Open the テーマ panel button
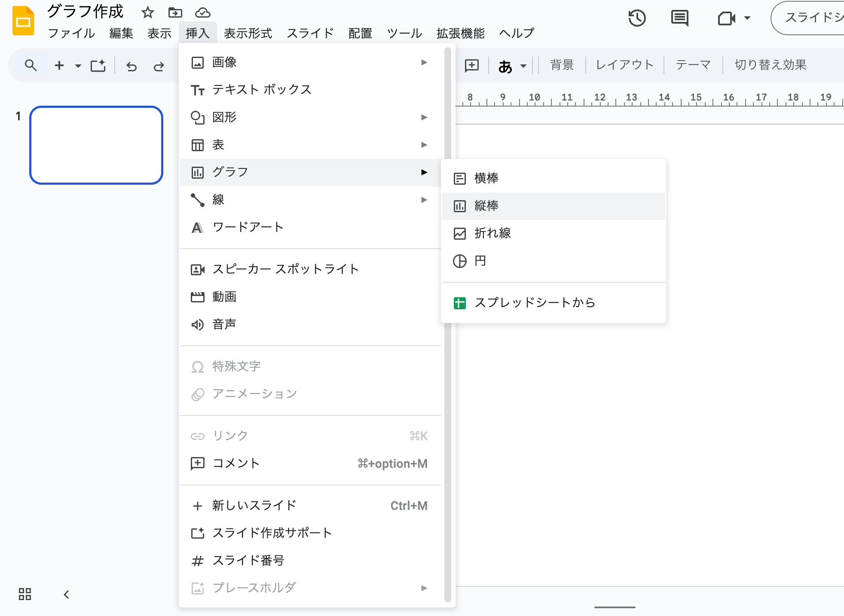This screenshot has width=844, height=616. click(x=692, y=64)
